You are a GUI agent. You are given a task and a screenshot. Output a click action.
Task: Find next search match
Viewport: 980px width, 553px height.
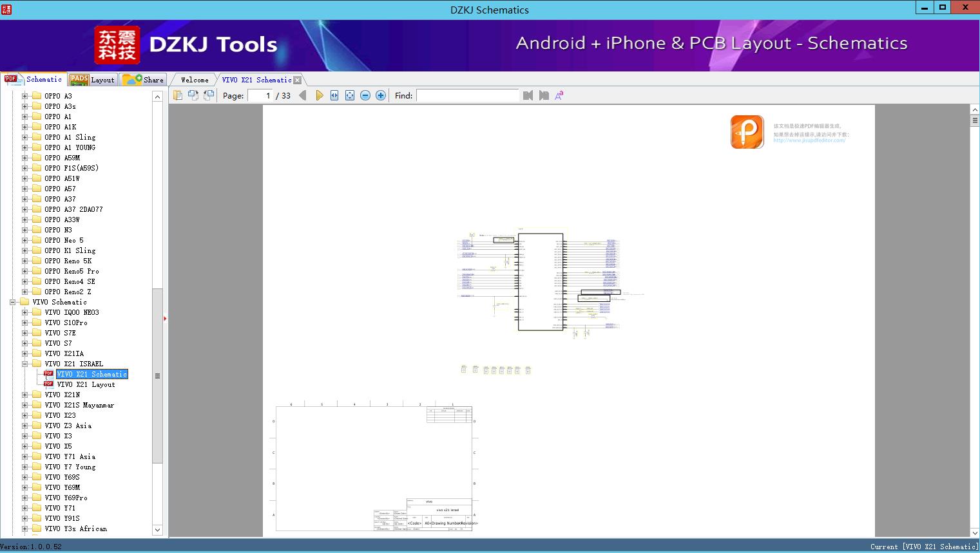(x=544, y=95)
